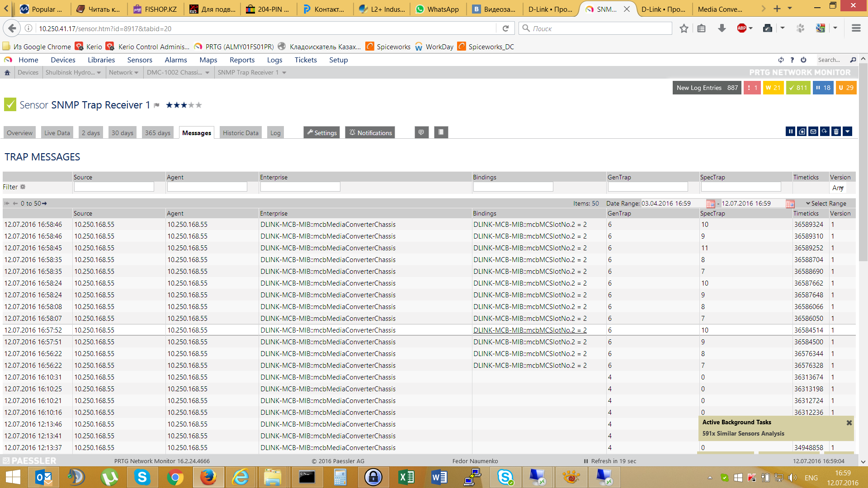Switch to the Live Data tab
Viewport: 868px width, 488px height.
[57, 133]
